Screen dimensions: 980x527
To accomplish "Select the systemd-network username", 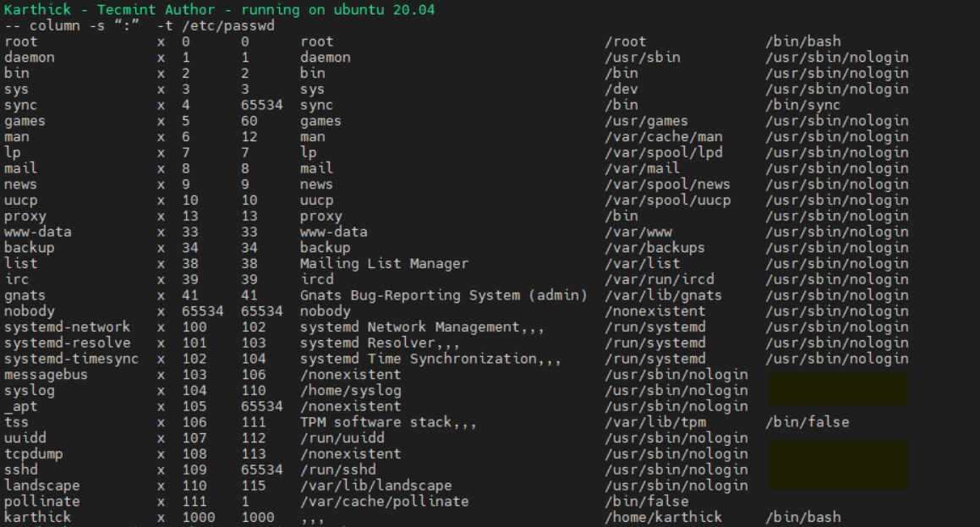I will 67,327.
